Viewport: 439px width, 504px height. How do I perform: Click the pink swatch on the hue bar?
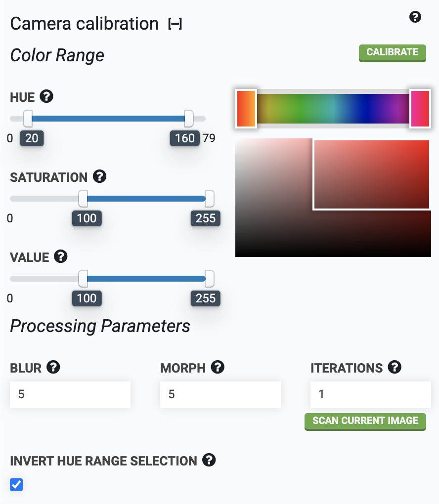(420, 109)
